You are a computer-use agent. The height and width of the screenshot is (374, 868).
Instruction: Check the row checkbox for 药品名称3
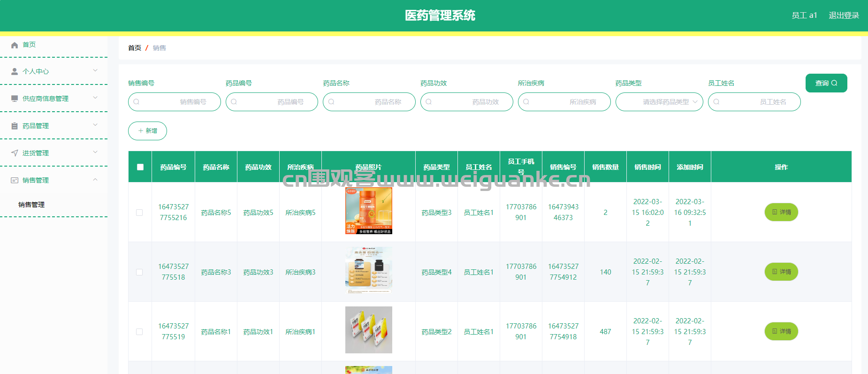point(139,272)
